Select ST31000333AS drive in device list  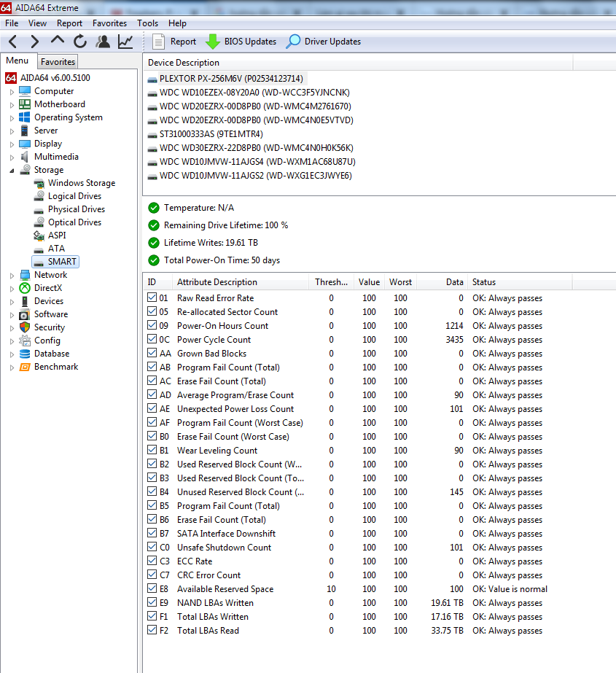coord(211,134)
